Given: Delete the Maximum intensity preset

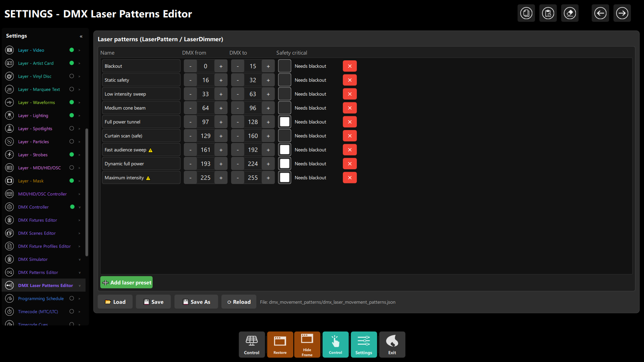Looking at the screenshot, I should (350, 178).
